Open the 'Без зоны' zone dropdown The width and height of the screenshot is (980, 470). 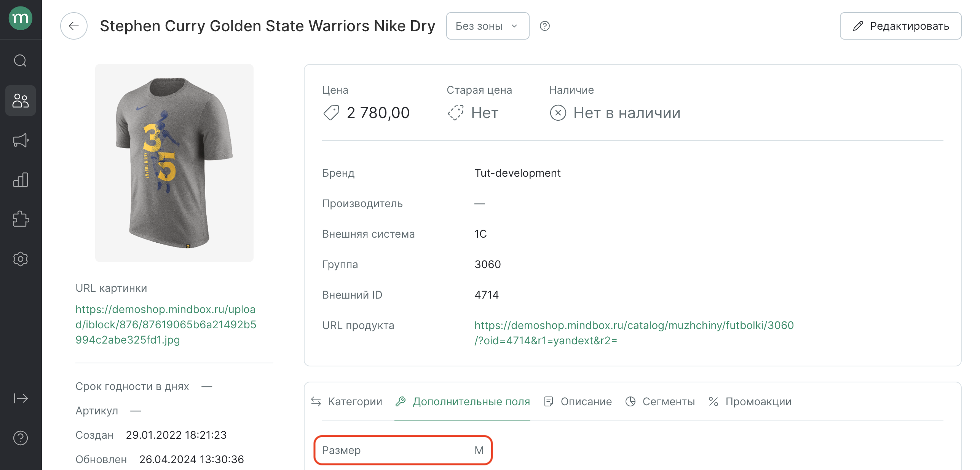488,26
